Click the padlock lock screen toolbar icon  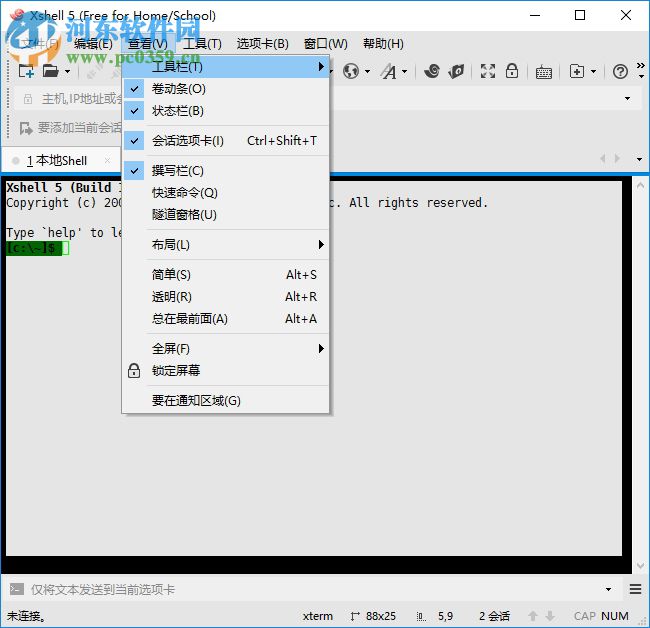[512, 71]
